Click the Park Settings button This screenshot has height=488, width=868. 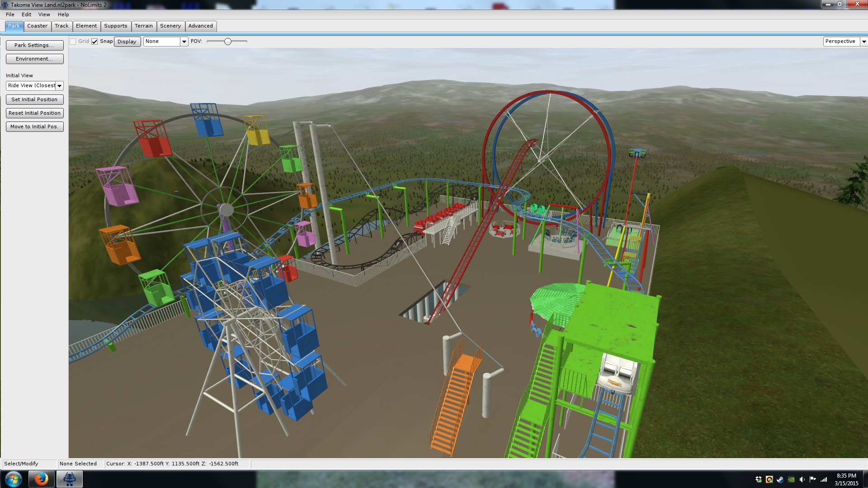click(34, 45)
